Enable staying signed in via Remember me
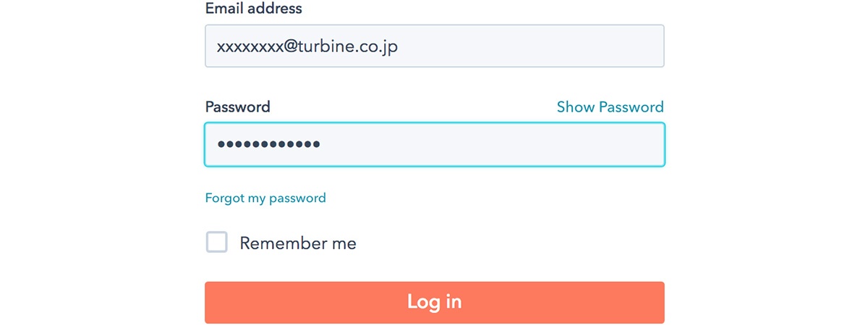Viewport: 868px width, 326px height. point(217,243)
